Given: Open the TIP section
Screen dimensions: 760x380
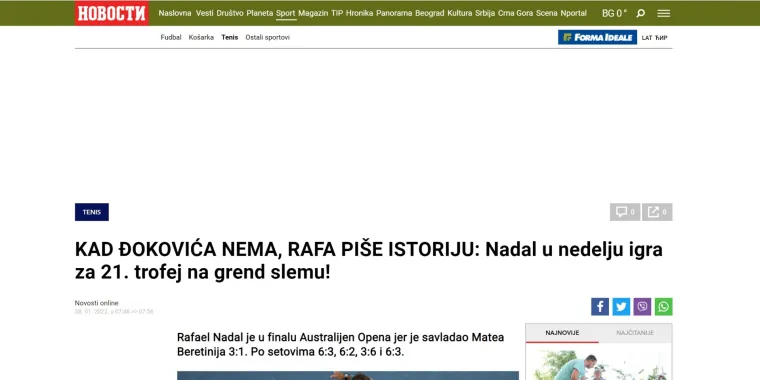Looking at the screenshot, I should tap(337, 14).
